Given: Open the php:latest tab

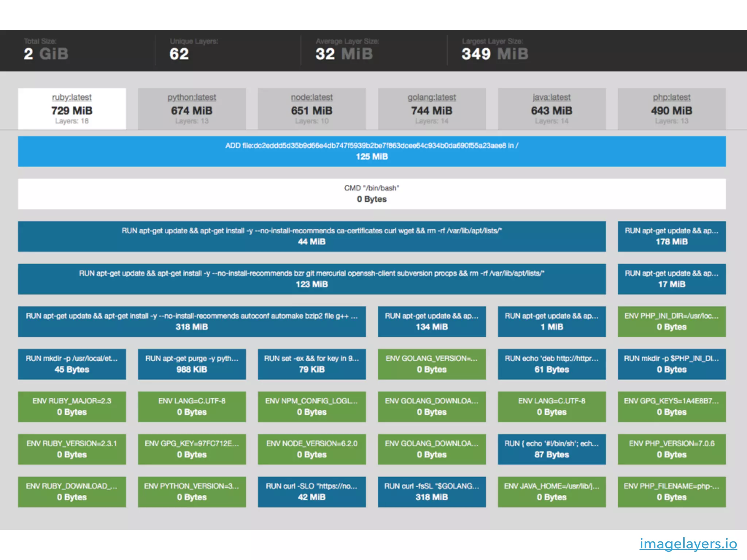Looking at the screenshot, I should [671, 108].
